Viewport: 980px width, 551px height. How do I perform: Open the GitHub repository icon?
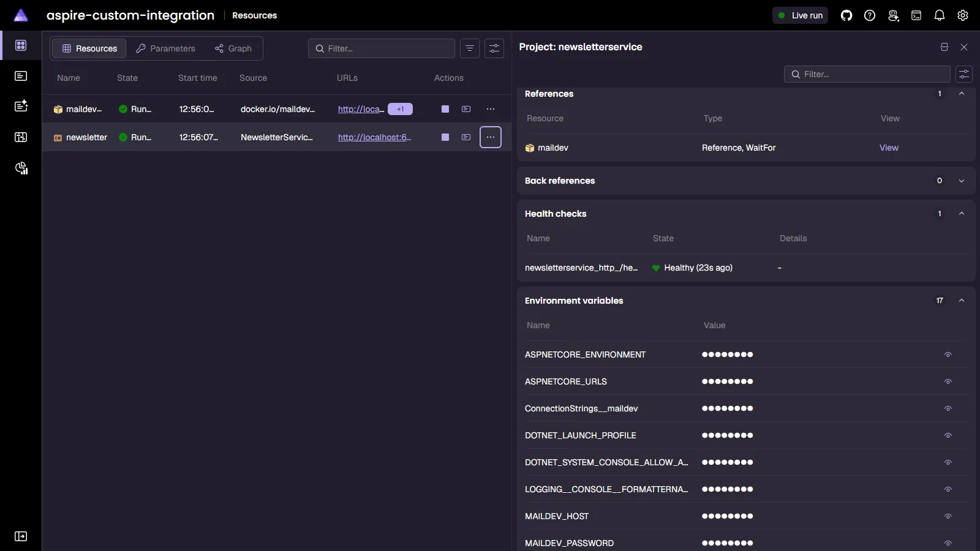click(846, 15)
